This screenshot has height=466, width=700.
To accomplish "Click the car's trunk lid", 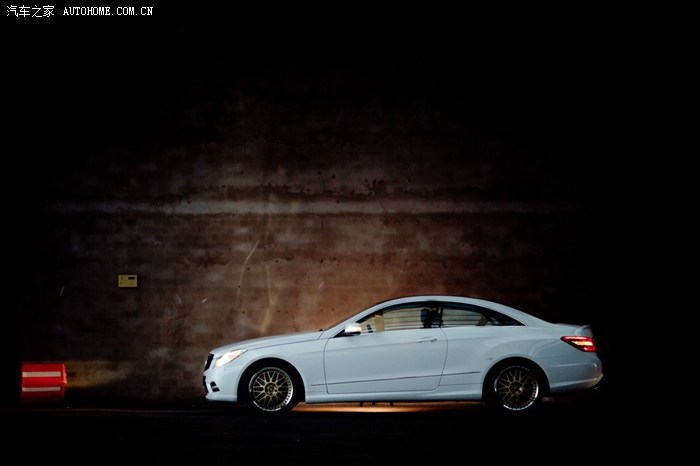I will pos(565,328).
